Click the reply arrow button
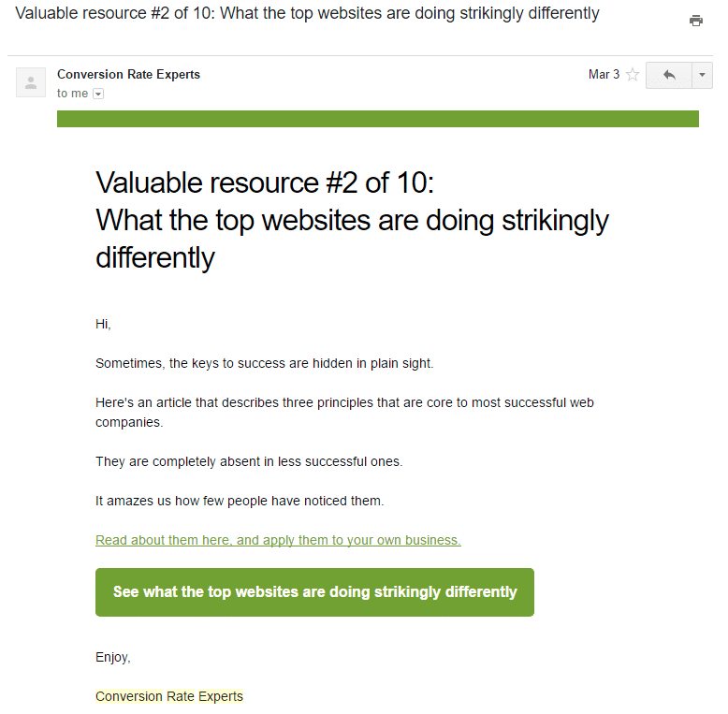The height and width of the screenshot is (714, 728). (669, 75)
